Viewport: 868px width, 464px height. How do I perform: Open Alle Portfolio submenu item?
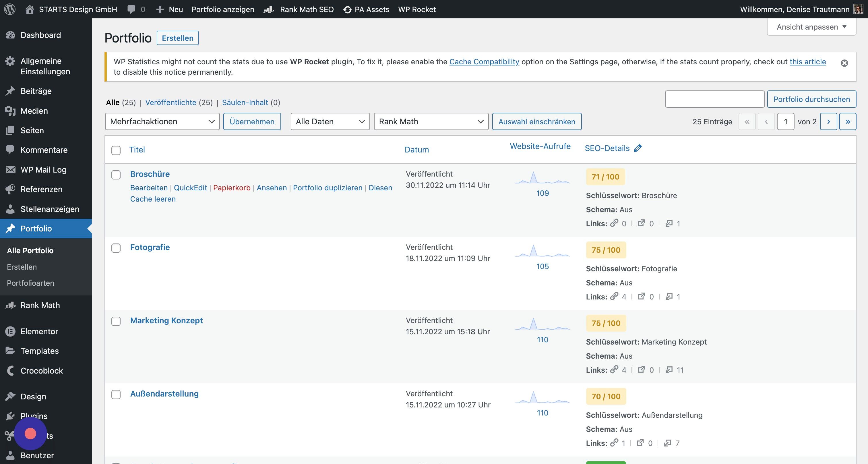(30, 250)
